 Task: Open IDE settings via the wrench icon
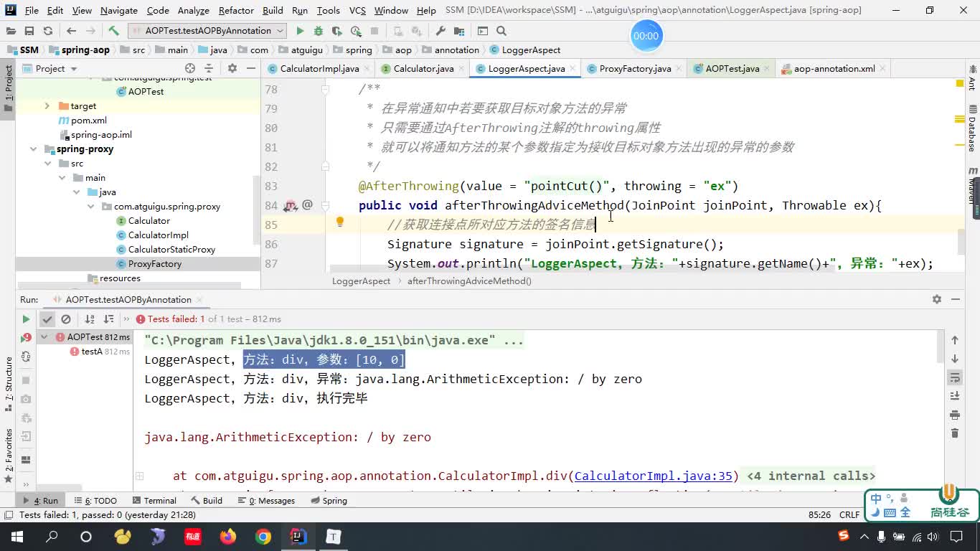[440, 31]
